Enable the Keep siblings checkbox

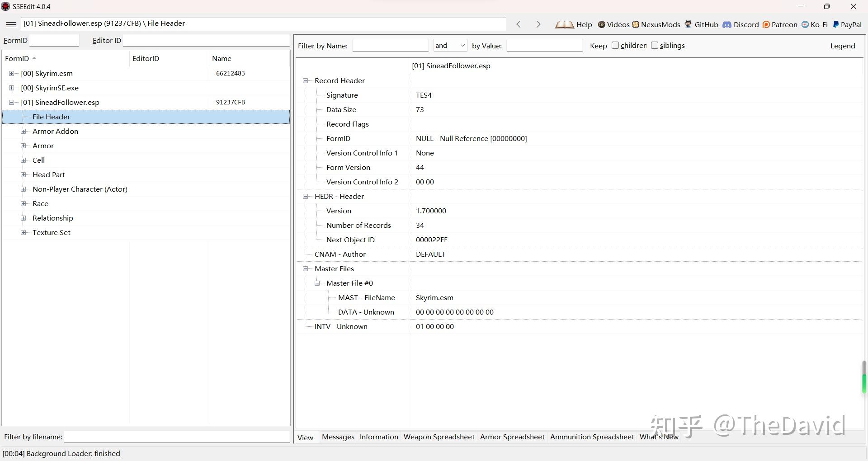(654, 45)
